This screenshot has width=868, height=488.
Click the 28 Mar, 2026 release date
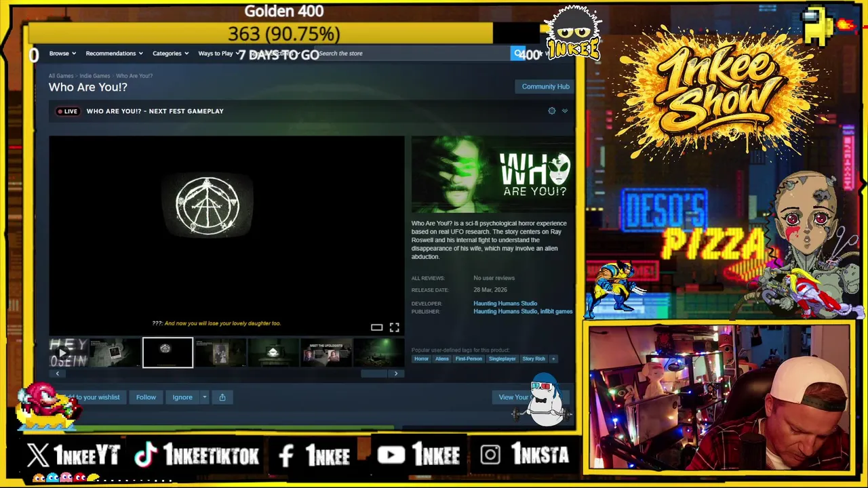point(490,290)
